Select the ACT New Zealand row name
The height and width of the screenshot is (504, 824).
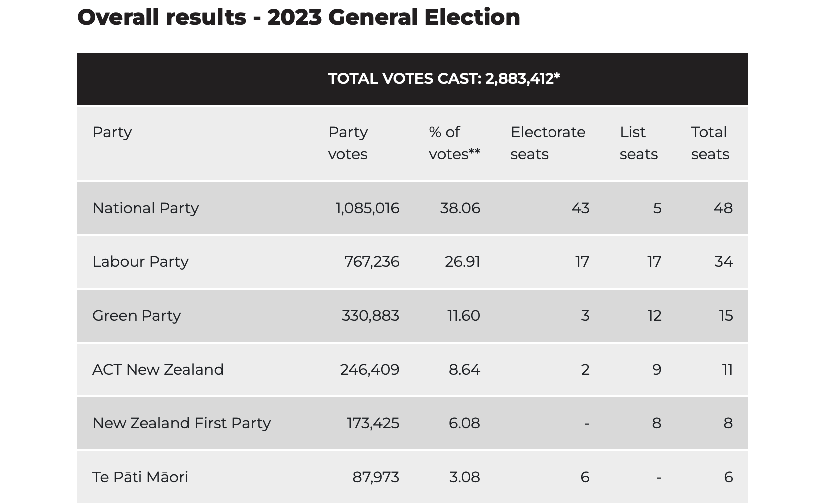point(158,370)
